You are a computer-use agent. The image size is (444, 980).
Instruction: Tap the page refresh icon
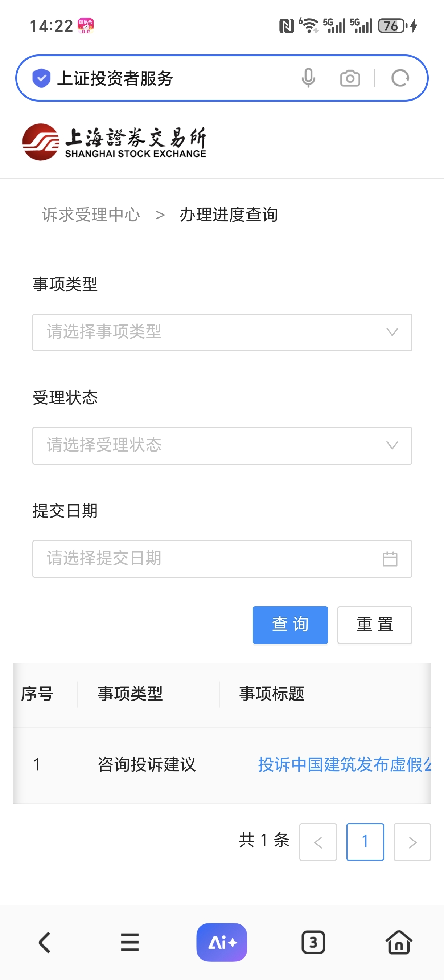[x=400, y=78]
